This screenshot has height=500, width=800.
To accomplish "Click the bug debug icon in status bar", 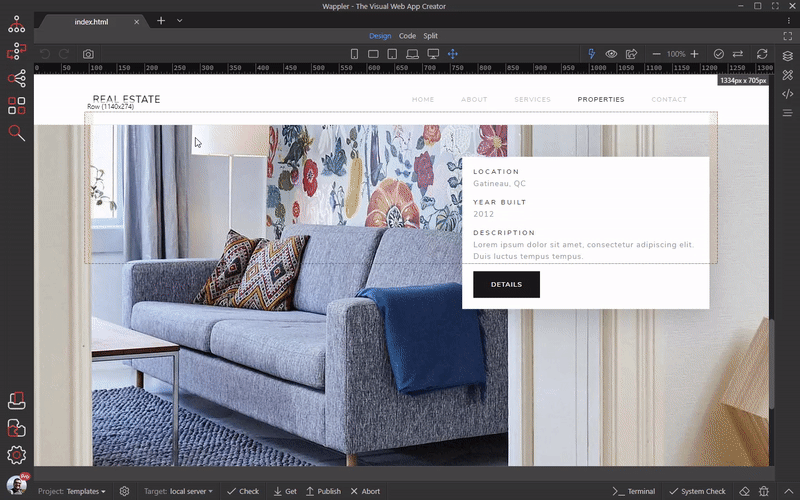I will [x=764, y=491].
